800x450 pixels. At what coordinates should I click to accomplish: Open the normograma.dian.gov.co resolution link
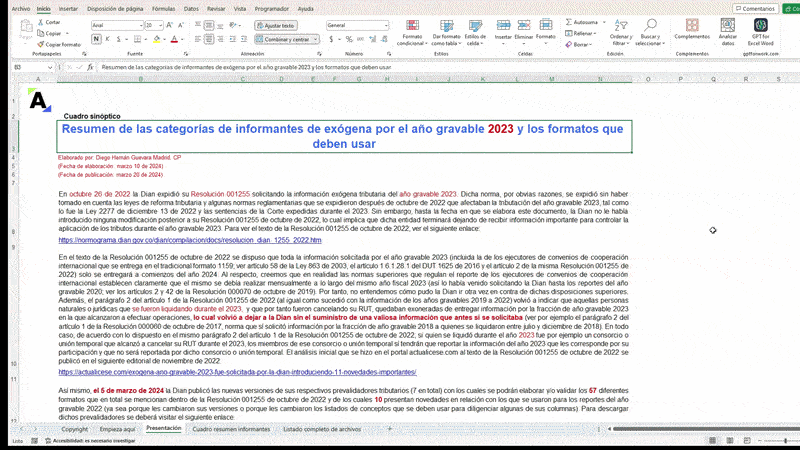pos(190,240)
